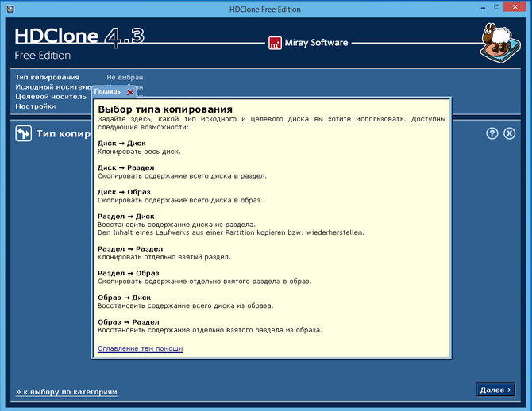The width and height of the screenshot is (532, 411).
Task: Close the HDClone window with red X
Action: point(515,7)
